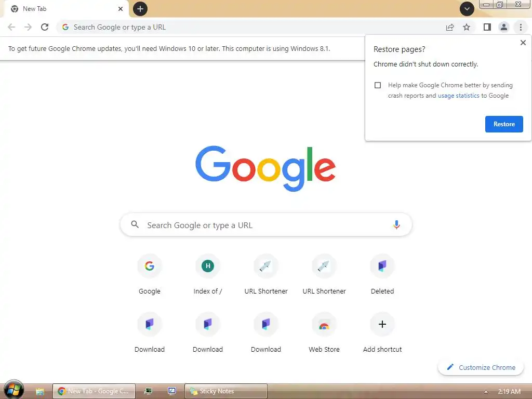Open the side panel icon
Viewport: 532px width, 399px height.
pos(487,27)
